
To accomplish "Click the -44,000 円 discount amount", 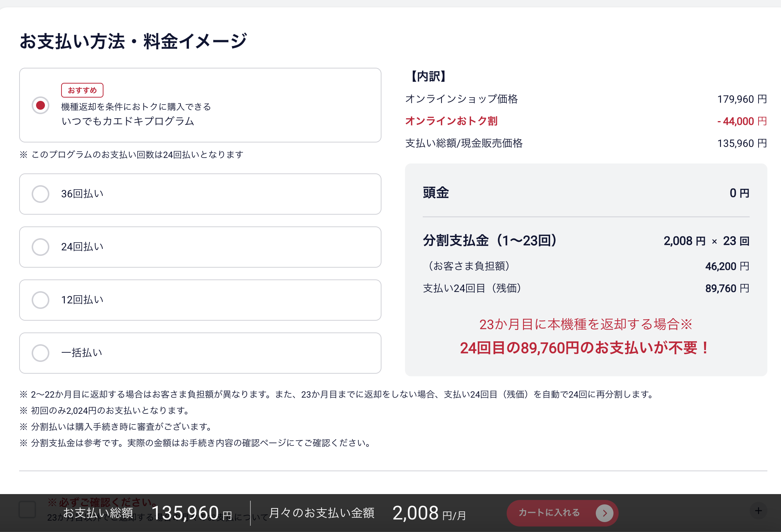I will coord(742,121).
